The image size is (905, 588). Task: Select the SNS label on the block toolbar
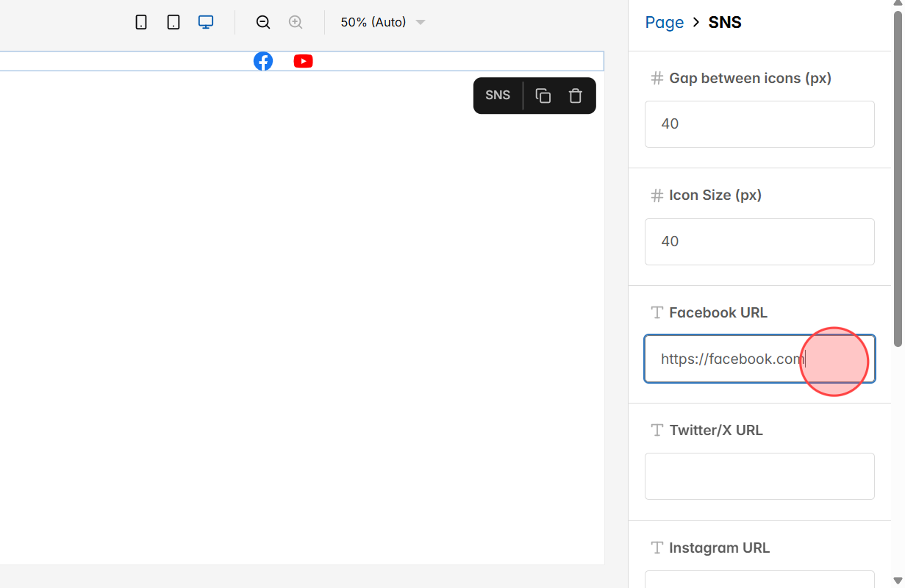click(x=498, y=96)
